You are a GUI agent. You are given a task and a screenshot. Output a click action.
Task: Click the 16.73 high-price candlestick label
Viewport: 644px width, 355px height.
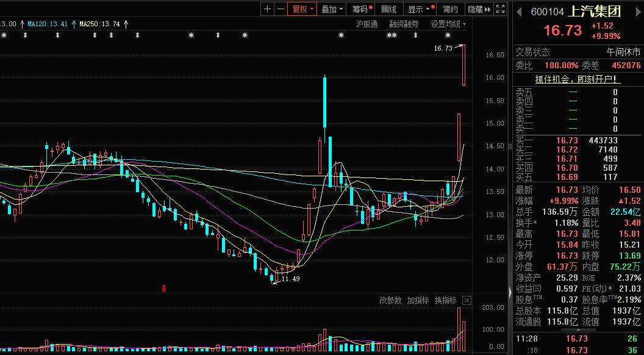pyautogui.click(x=443, y=48)
